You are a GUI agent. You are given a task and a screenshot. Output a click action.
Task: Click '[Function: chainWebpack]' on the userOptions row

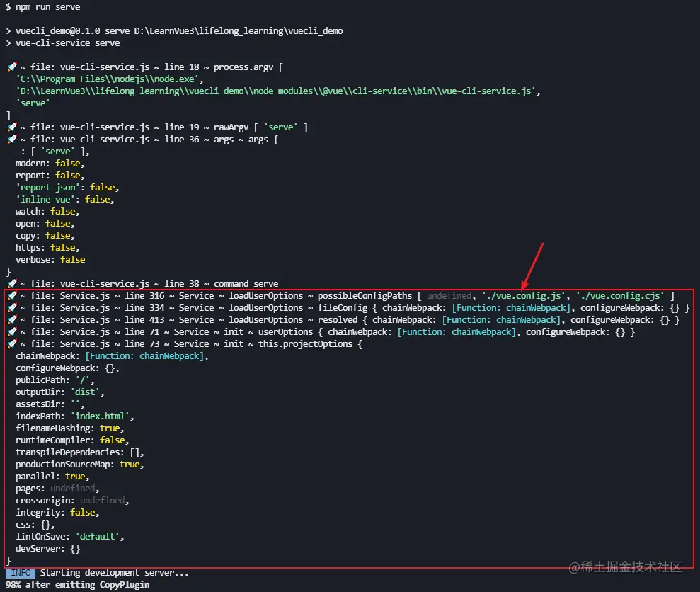pyautogui.click(x=457, y=332)
